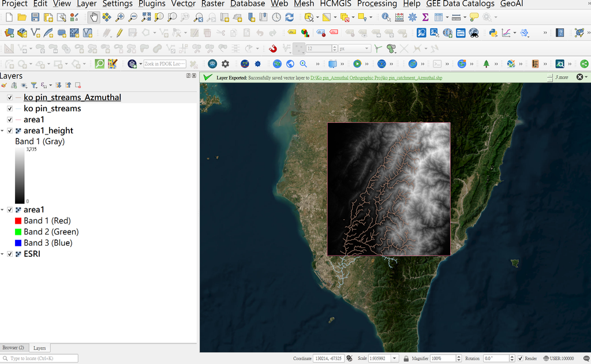This screenshot has width=591, height=364.
Task: Click the Identify Features tool icon
Action: pyautogui.click(x=386, y=17)
